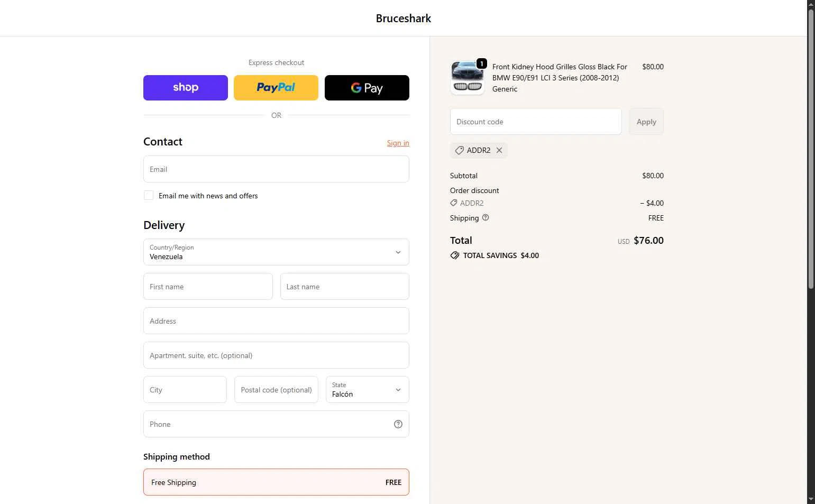This screenshot has height=504, width=815.
Task: Choose PayPal express checkout
Action: pyautogui.click(x=276, y=88)
